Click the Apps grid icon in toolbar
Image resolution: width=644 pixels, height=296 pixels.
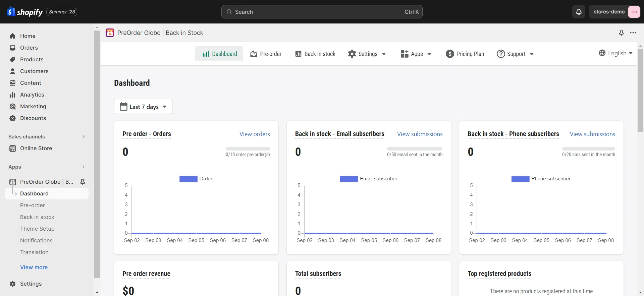click(405, 54)
